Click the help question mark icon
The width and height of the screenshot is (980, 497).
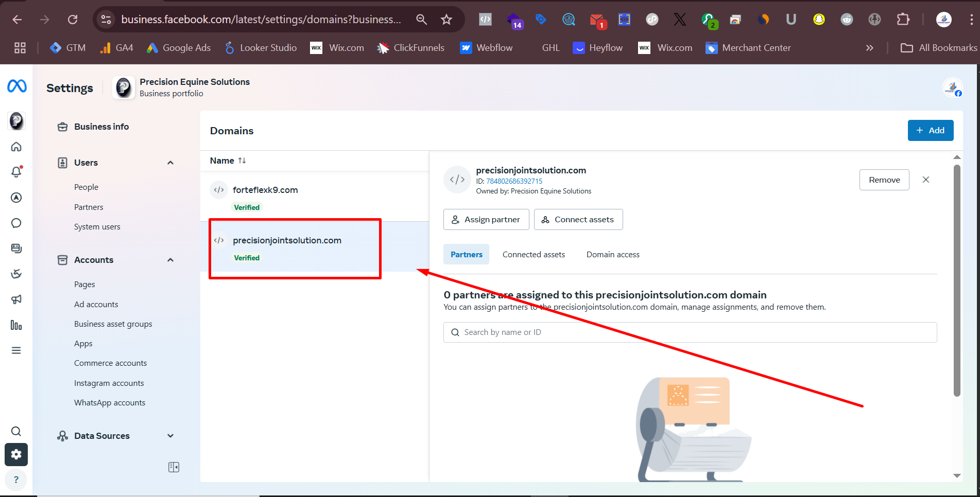point(16,480)
